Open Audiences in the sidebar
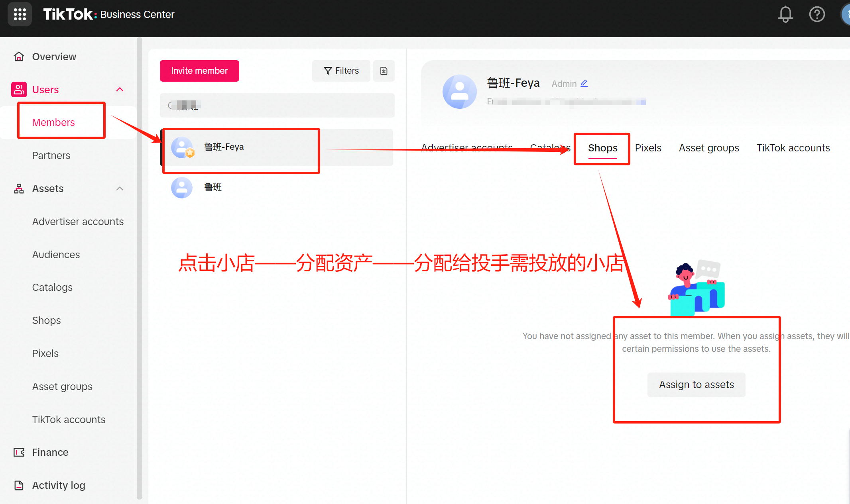The image size is (850, 504). pos(56,255)
